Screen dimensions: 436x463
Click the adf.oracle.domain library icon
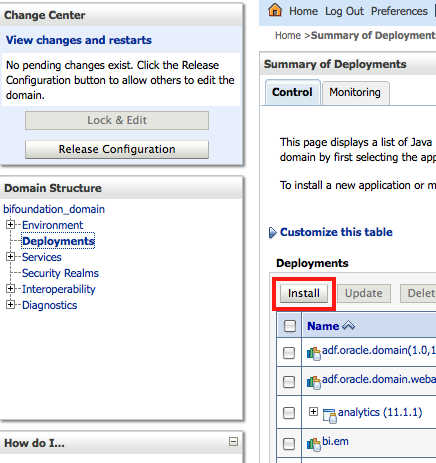coord(314,353)
